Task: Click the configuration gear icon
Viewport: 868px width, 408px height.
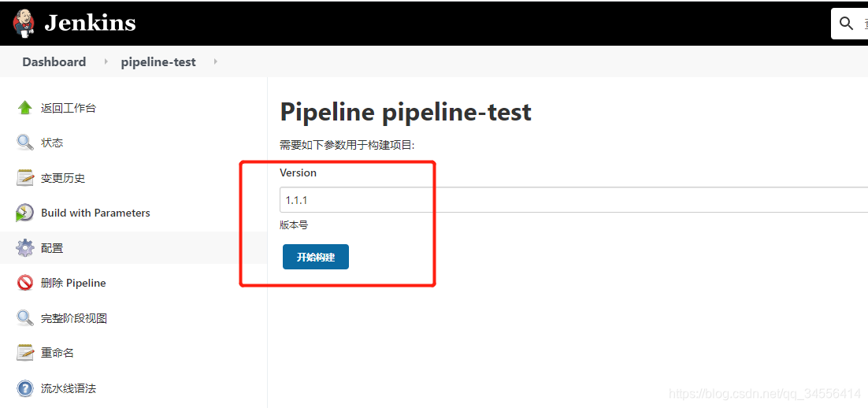Action: [25, 248]
